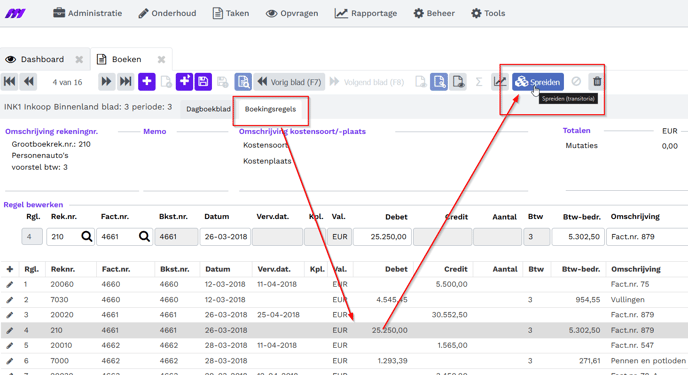The image size is (688, 375).
Task: Click the sigma totals icon
Action: pyautogui.click(x=479, y=82)
